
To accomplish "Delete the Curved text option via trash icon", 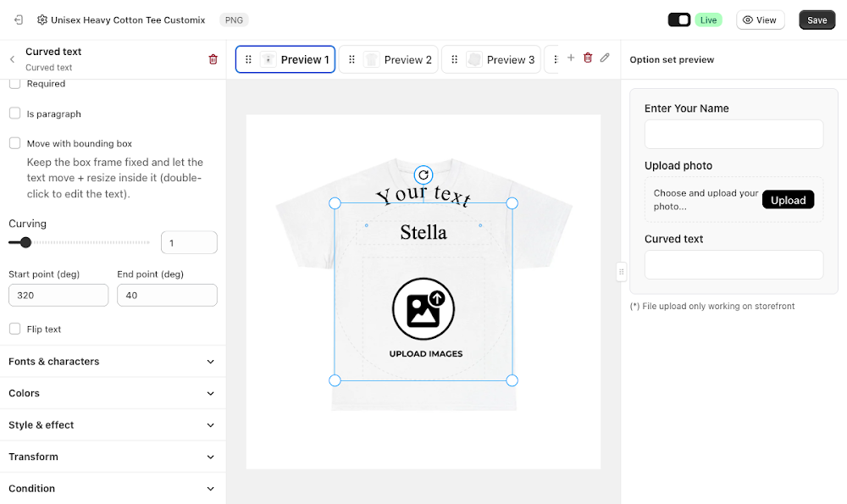I will (213, 59).
